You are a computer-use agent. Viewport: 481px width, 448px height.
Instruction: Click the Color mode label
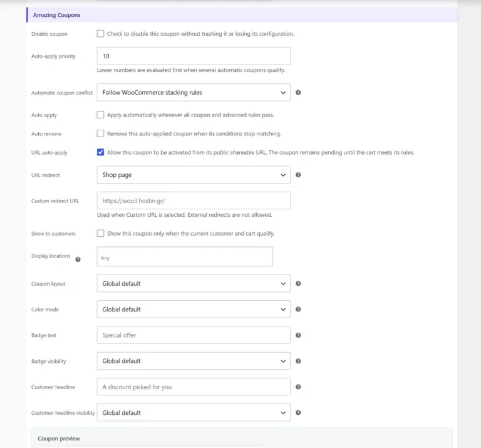(45, 310)
